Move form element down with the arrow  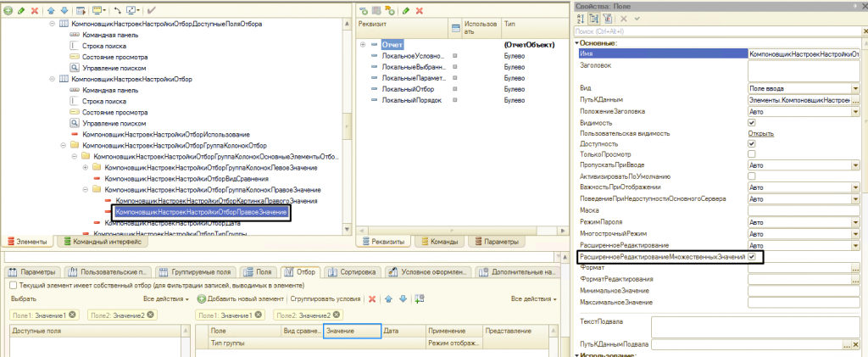(x=64, y=10)
